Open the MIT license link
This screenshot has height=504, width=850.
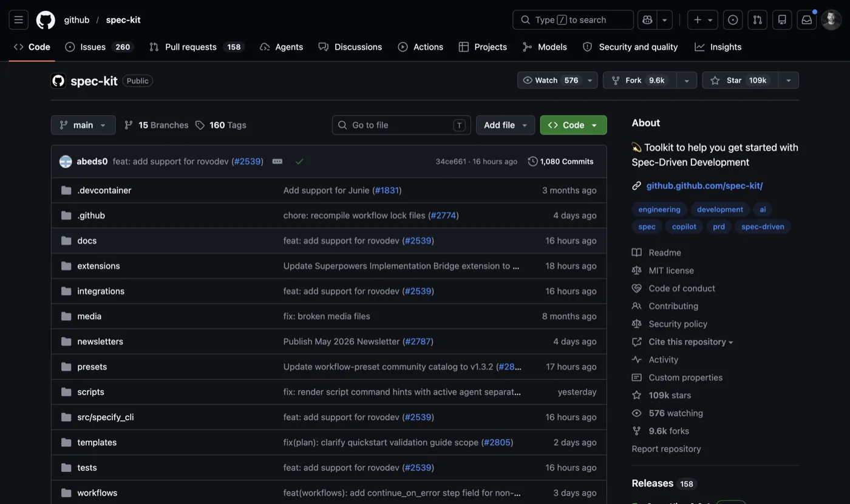point(671,271)
